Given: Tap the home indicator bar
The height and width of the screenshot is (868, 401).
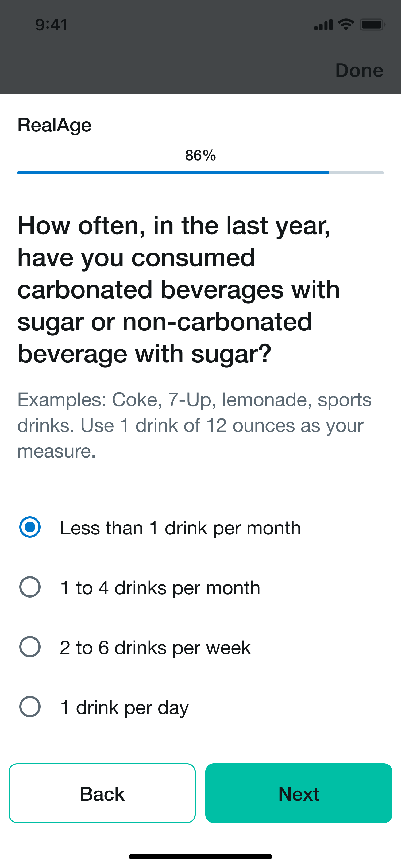Looking at the screenshot, I should tap(200, 857).
